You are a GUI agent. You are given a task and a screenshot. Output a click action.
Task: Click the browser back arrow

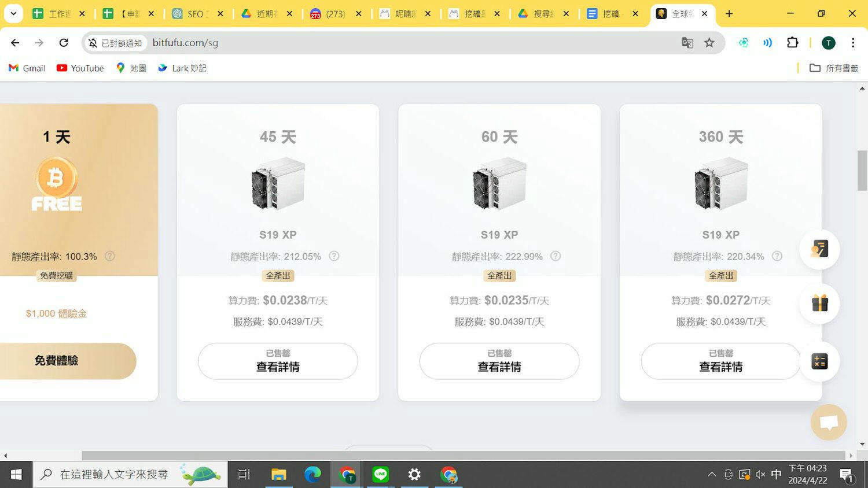tap(15, 43)
